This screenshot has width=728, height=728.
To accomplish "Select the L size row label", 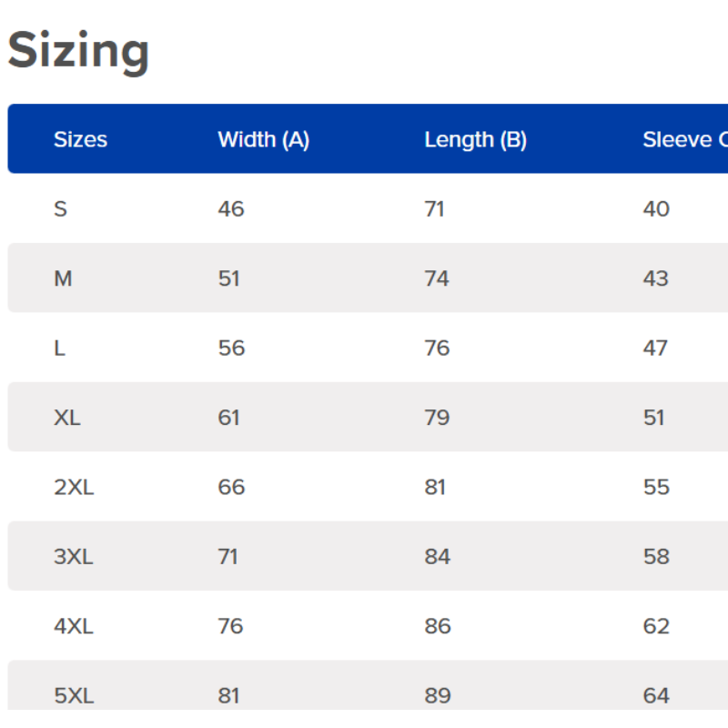I will (x=59, y=349).
